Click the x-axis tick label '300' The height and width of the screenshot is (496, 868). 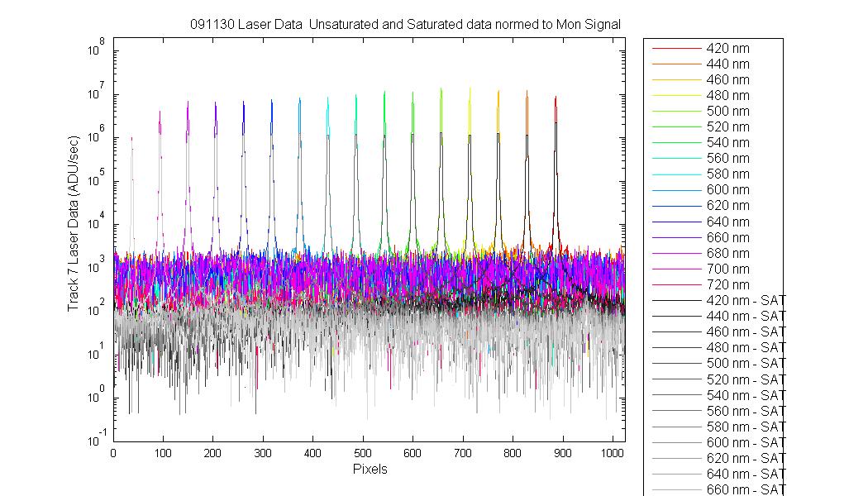(x=263, y=453)
